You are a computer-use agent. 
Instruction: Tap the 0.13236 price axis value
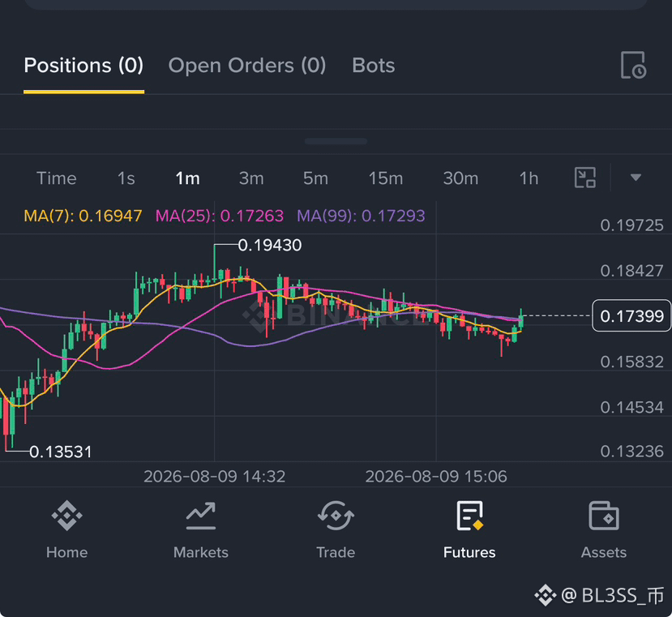pyautogui.click(x=631, y=451)
